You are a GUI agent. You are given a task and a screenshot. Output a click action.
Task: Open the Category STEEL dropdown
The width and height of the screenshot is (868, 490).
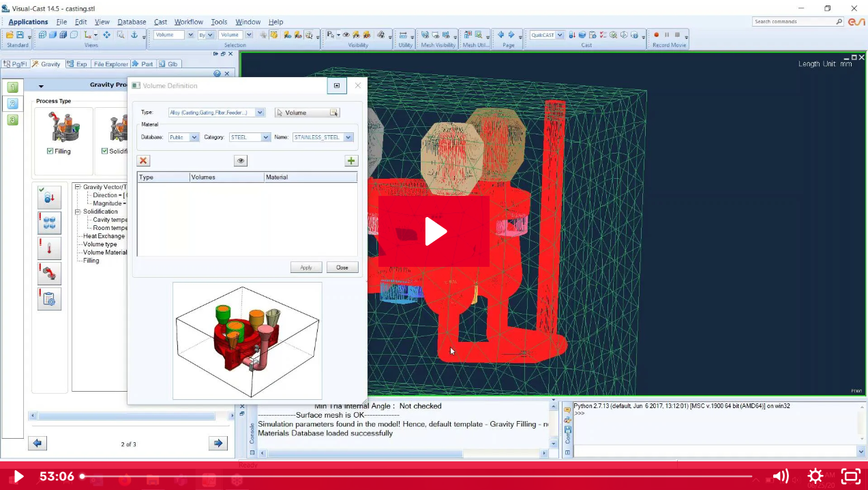point(266,137)
